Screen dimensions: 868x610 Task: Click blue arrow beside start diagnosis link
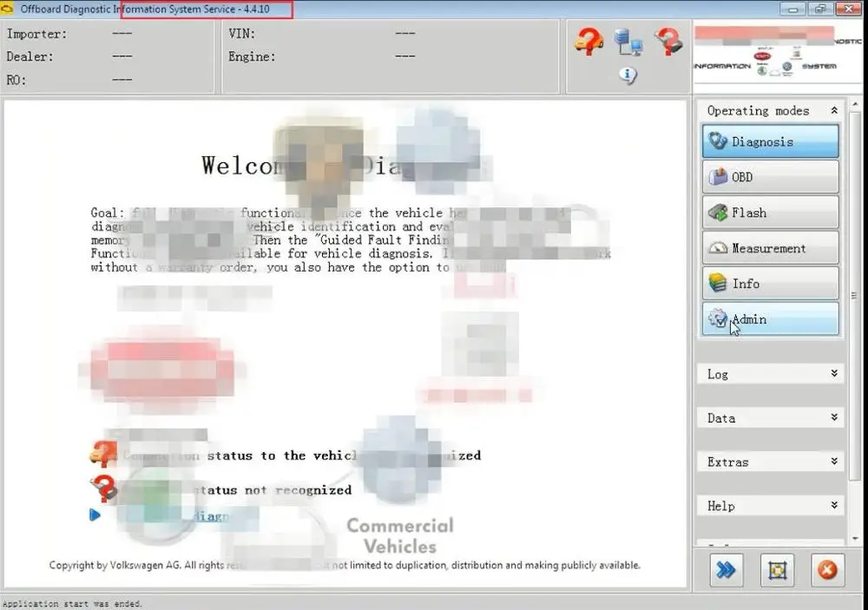95,515
